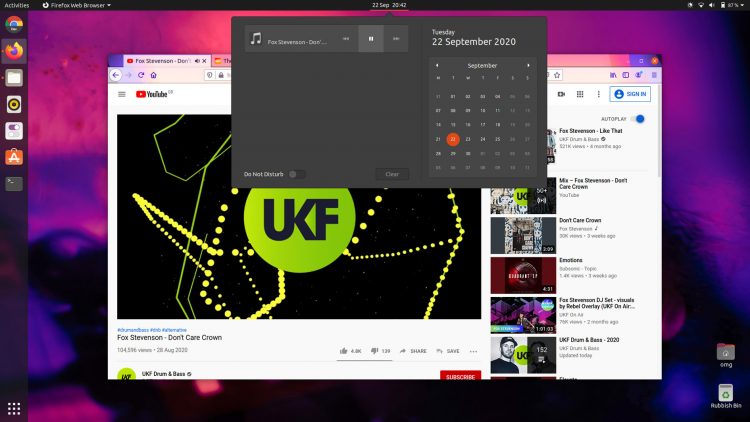Clear all notifications with Clear button
Image resolution: width=750 pixels, height=422 pixels.
pos(392,174)
